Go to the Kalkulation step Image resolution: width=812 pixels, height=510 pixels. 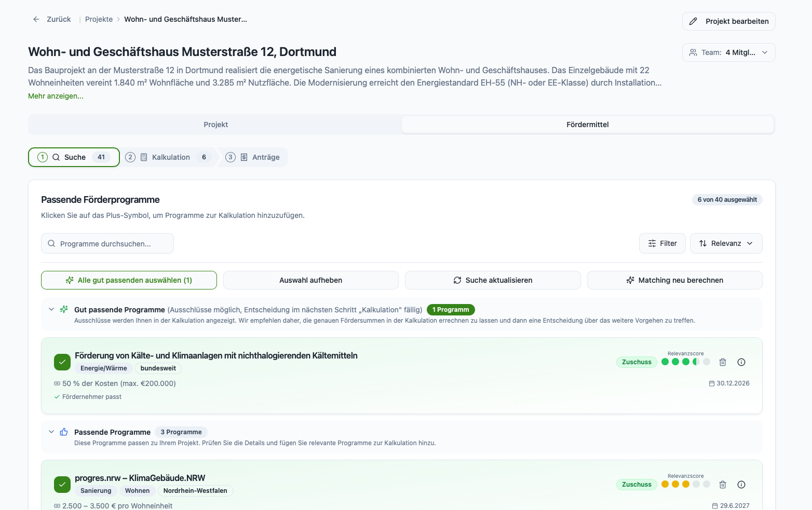[x=168, y=157]
